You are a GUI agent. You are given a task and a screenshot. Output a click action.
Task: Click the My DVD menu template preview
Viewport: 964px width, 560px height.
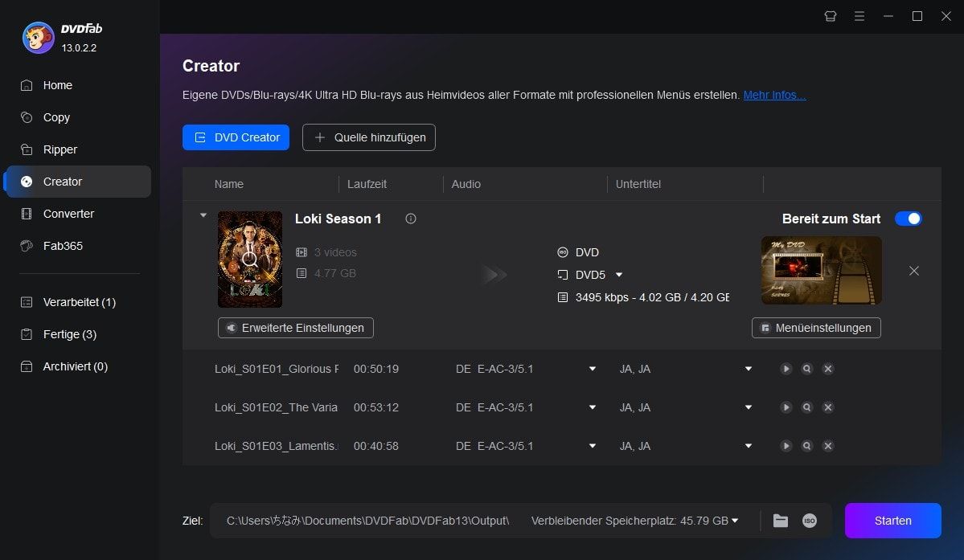coord(822,271)
